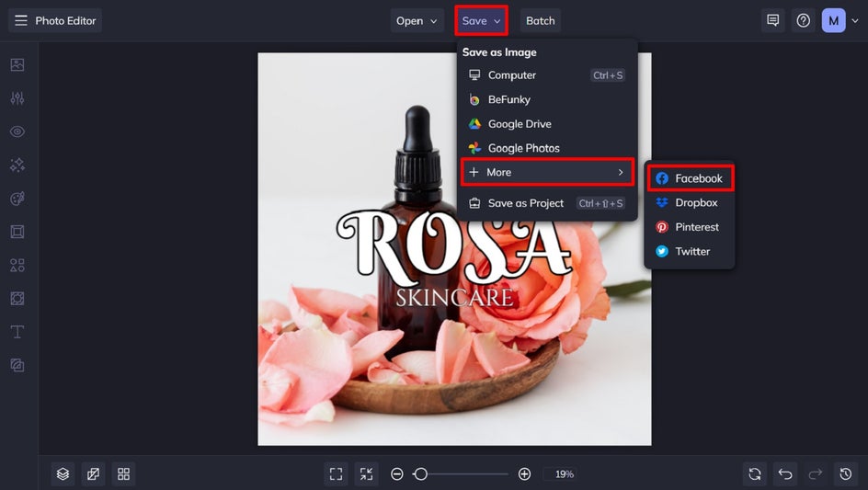Click the zoom out minus icon
The image size is (868, 490).
[397, 474]
